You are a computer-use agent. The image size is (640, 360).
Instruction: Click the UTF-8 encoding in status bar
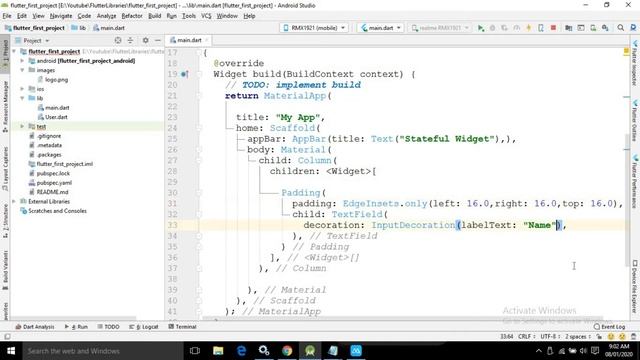click(x=549, y=337)
